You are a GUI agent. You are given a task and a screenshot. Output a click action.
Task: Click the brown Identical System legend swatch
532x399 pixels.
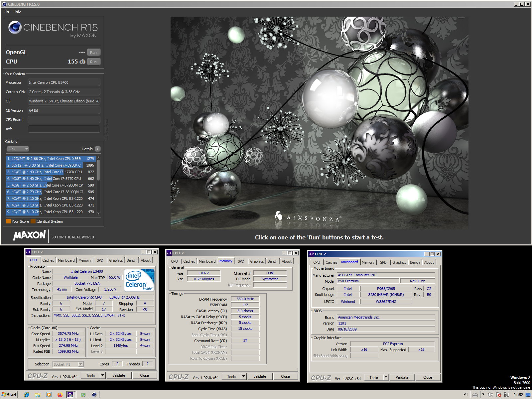click(x=33, y=221)
